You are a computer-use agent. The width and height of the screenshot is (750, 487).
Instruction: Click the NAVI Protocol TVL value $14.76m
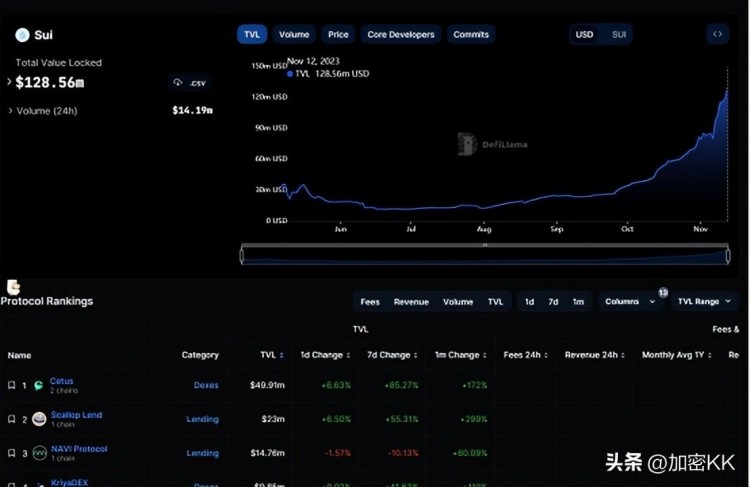[267, 453]
